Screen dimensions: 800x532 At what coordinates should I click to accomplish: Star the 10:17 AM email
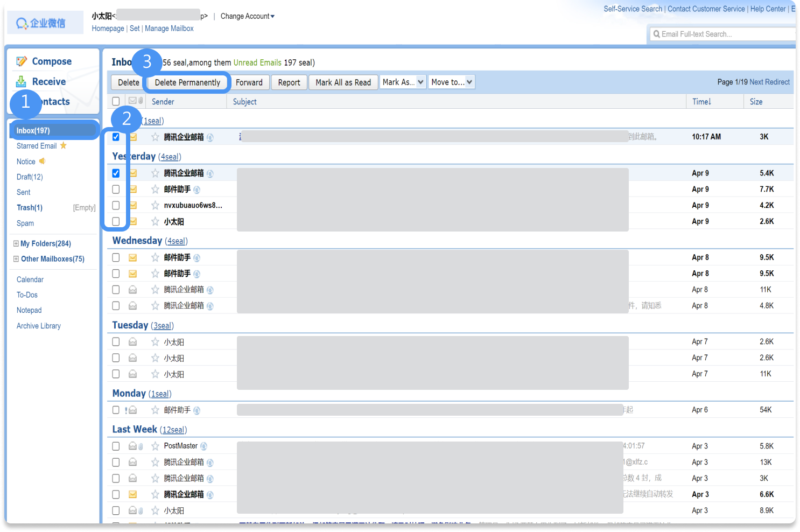[x=155, y=137]
